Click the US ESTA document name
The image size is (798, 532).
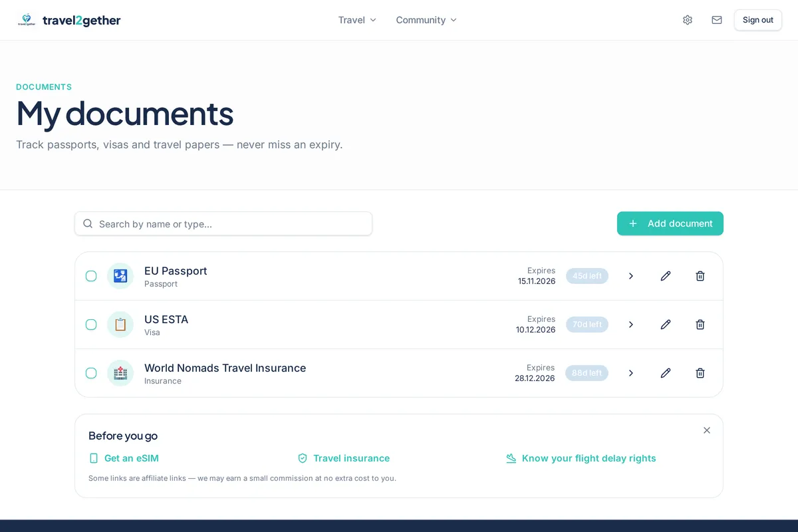[166, 319]
